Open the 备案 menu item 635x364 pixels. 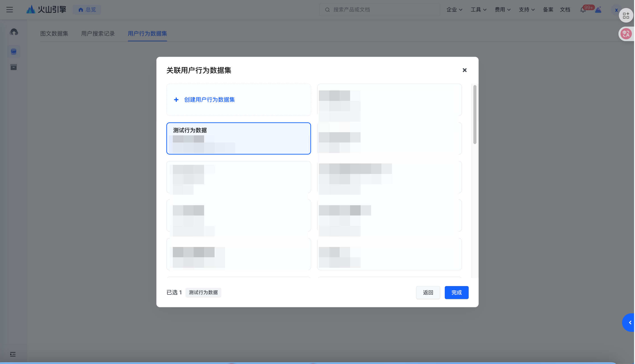(549, 10)
